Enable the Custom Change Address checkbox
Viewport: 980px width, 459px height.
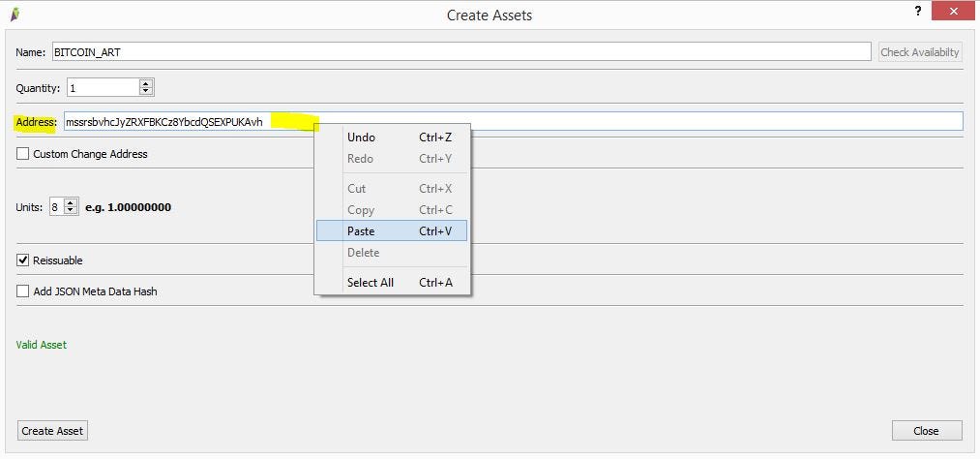tap(22, 154)
